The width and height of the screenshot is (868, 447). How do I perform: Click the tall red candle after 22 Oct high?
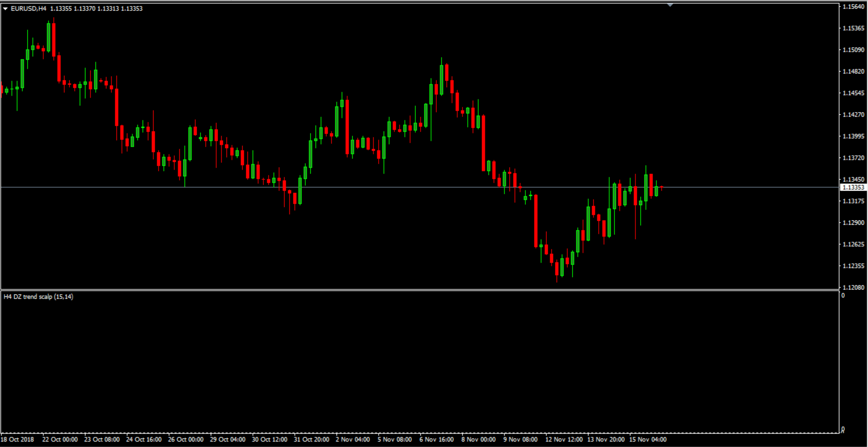click(x=54, y=40)
